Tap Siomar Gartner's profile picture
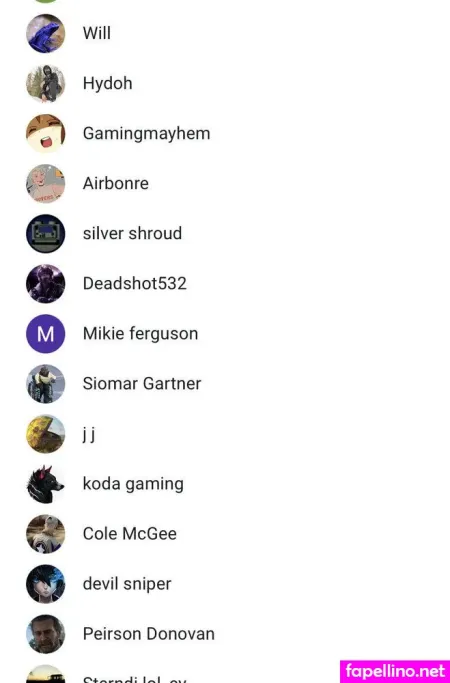Image resolution: width=450 pixels, height=683 pixels. pos(45,384)
